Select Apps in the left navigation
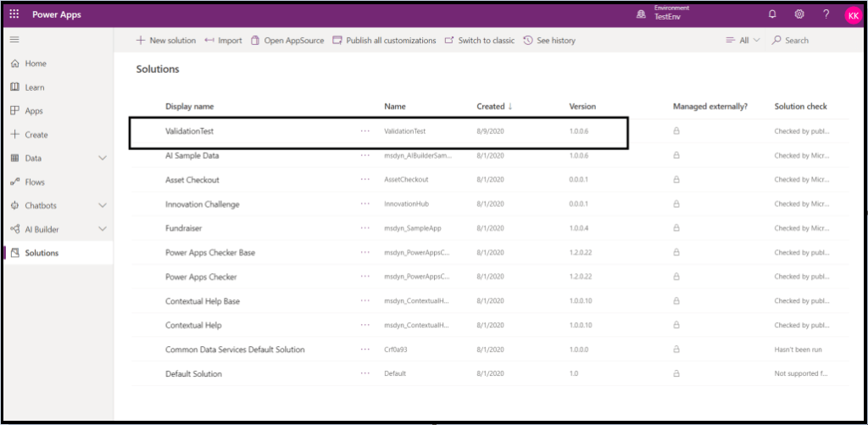This screenshot has width=868, height=425. pyautogui.click(x=34, y=111)
